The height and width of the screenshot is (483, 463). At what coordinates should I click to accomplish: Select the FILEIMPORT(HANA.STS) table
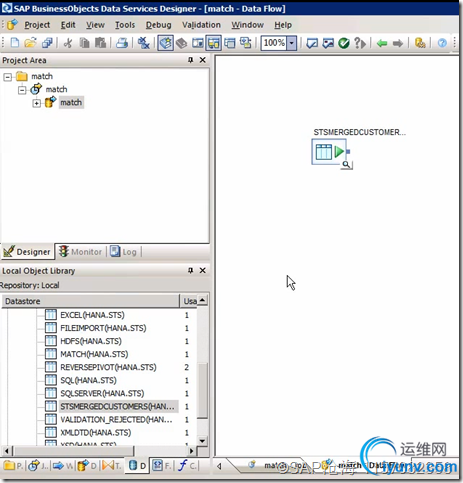click(103, 328)
